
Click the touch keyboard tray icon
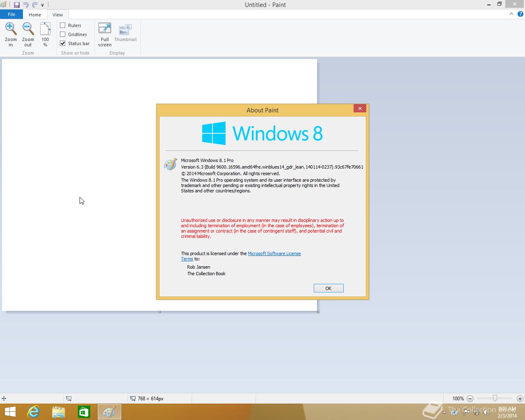click(454, 412)
